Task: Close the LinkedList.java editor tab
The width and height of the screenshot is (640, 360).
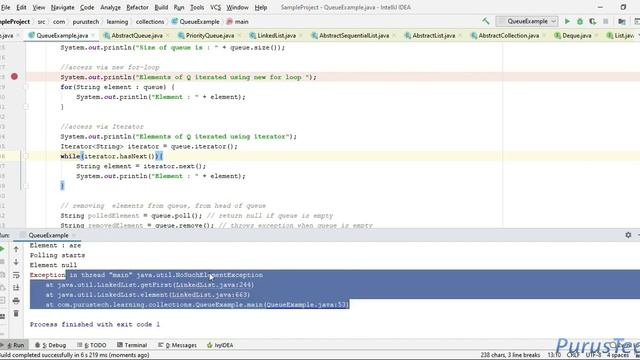Action: tap(301, 36)
